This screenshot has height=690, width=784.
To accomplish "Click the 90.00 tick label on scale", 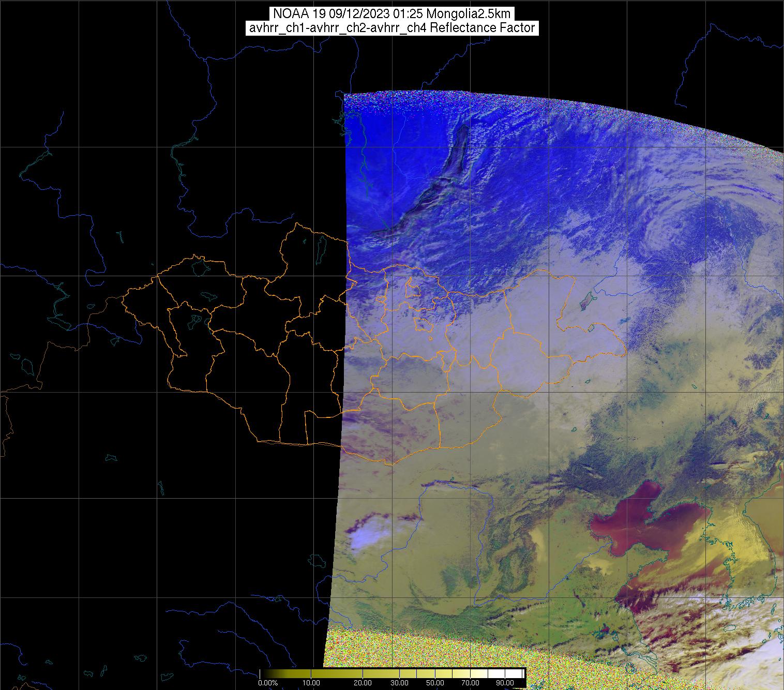I will pyautogui.click(x=505, y=683).
